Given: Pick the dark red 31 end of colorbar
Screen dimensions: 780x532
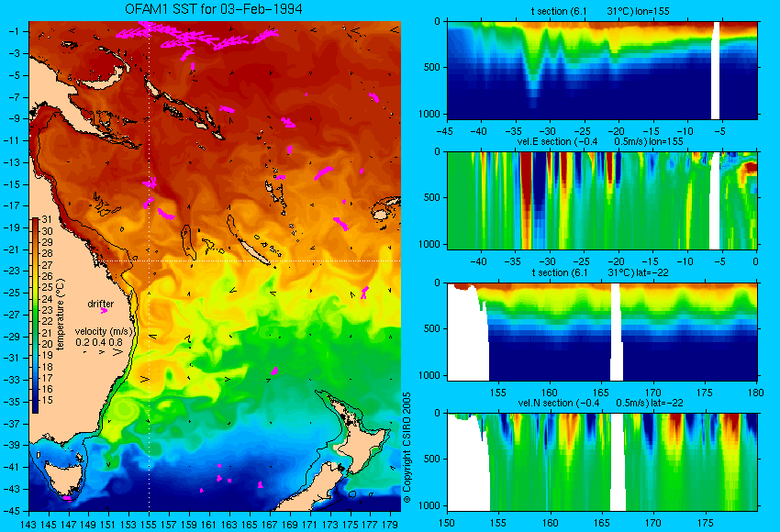Looking at the screenshot, I should tap(35, 221).
